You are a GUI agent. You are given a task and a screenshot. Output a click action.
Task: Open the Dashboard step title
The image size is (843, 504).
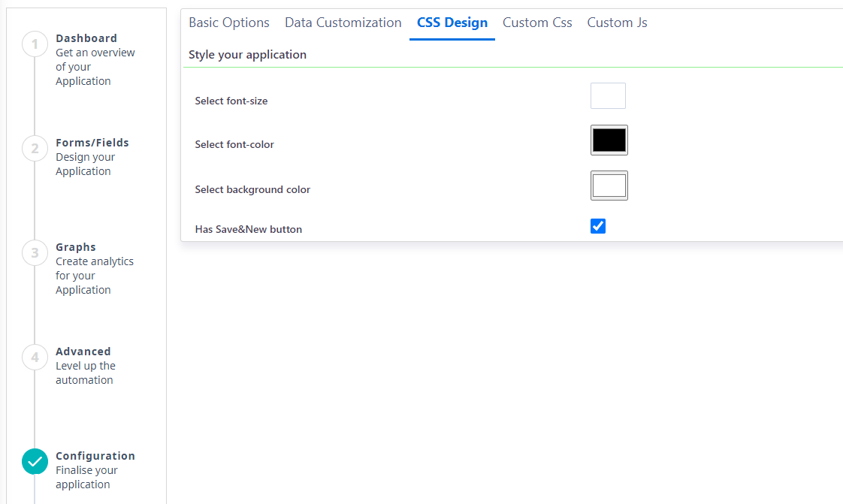pos(86,38)
